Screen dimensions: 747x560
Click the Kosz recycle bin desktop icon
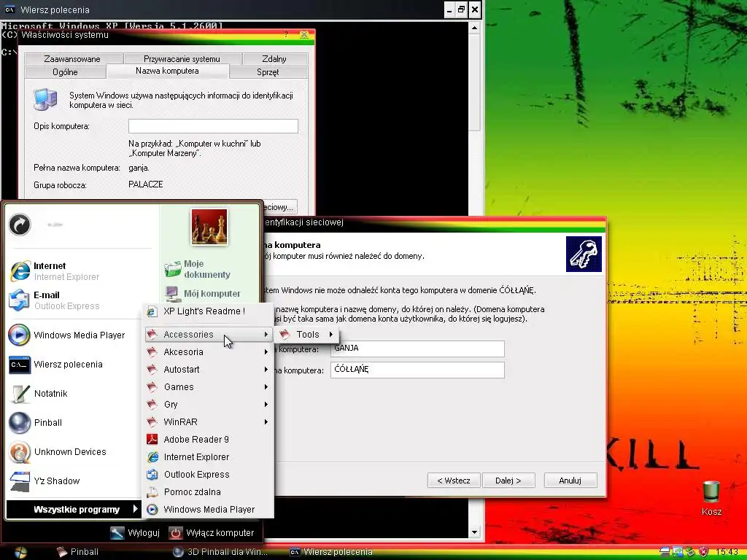(x=711, y=499)
